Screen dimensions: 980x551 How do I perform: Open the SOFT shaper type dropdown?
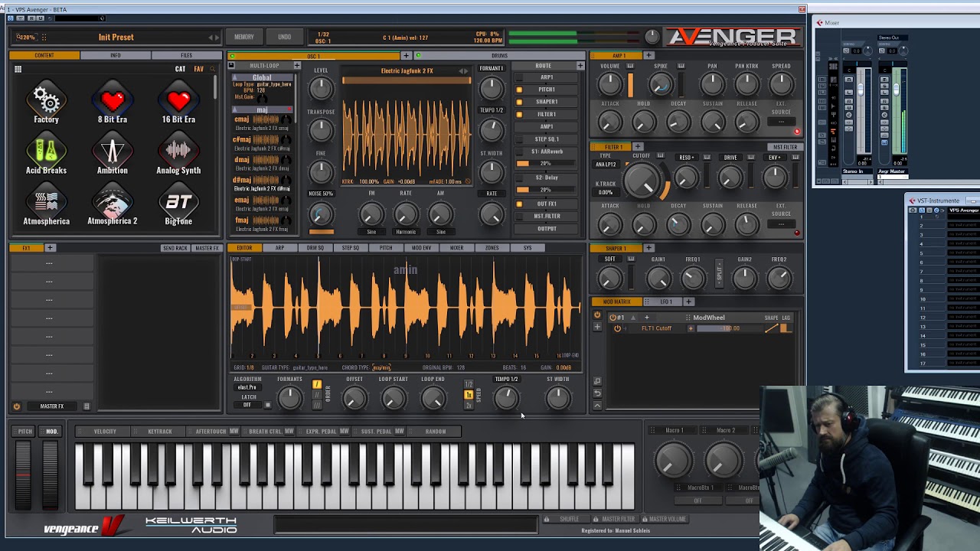[x=610, y=259]
